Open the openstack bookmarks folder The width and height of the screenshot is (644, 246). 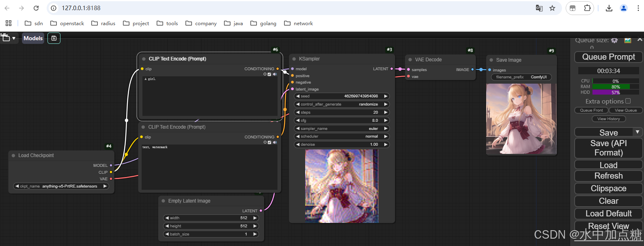click(67, 24)
